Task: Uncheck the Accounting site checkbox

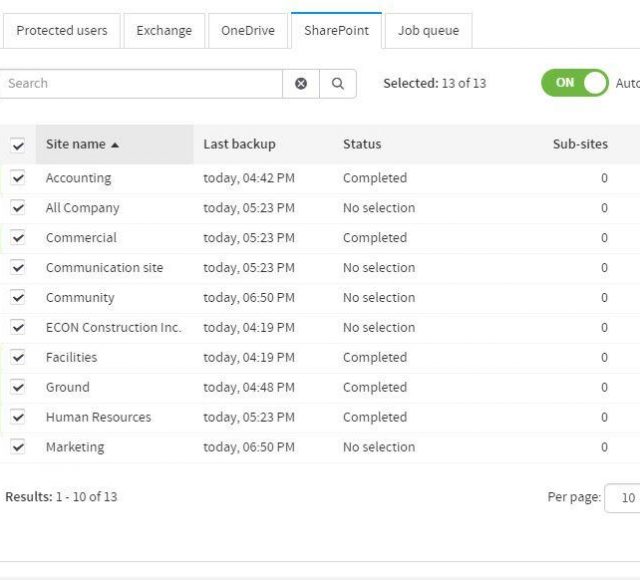Action: [x=18, y=178]
